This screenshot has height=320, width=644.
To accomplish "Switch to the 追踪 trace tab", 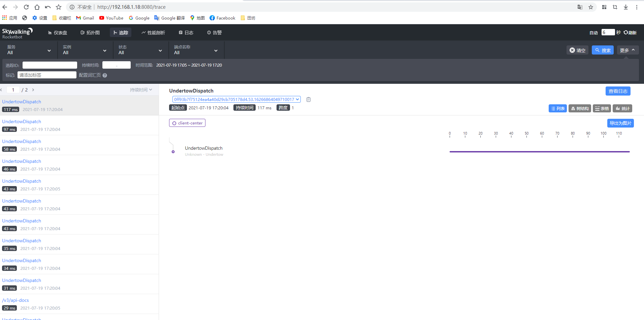I will [x=121, y=33].
